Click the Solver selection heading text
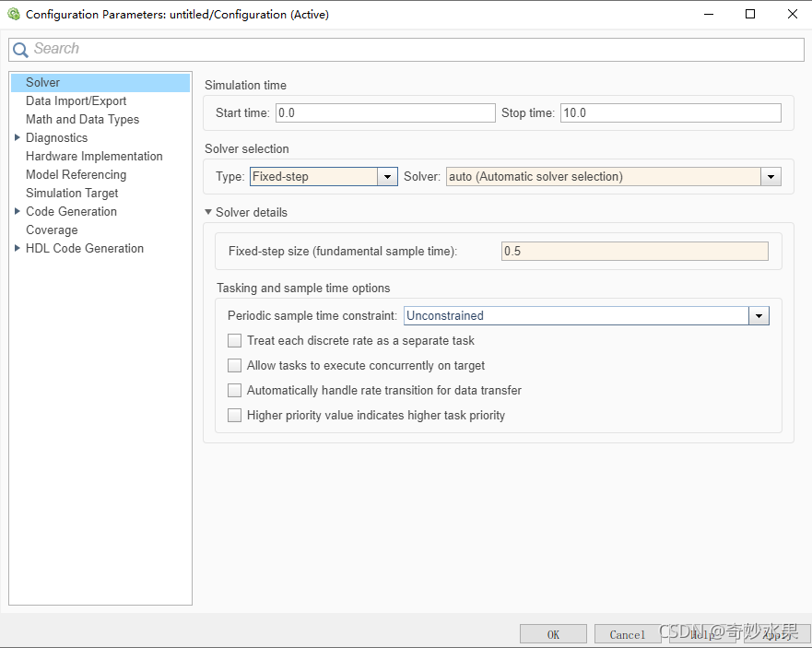812x648 pixels. (247, 148)
